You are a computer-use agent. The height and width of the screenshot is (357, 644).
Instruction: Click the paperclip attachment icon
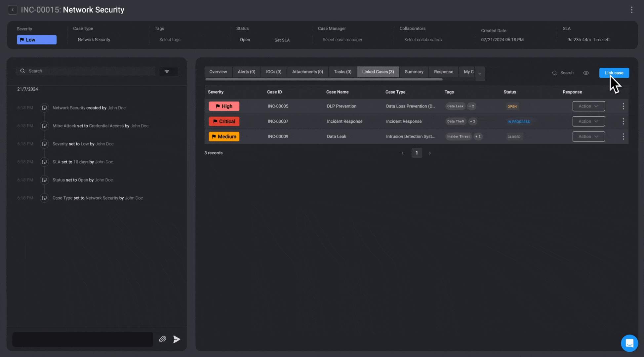(x=162, y=339)
